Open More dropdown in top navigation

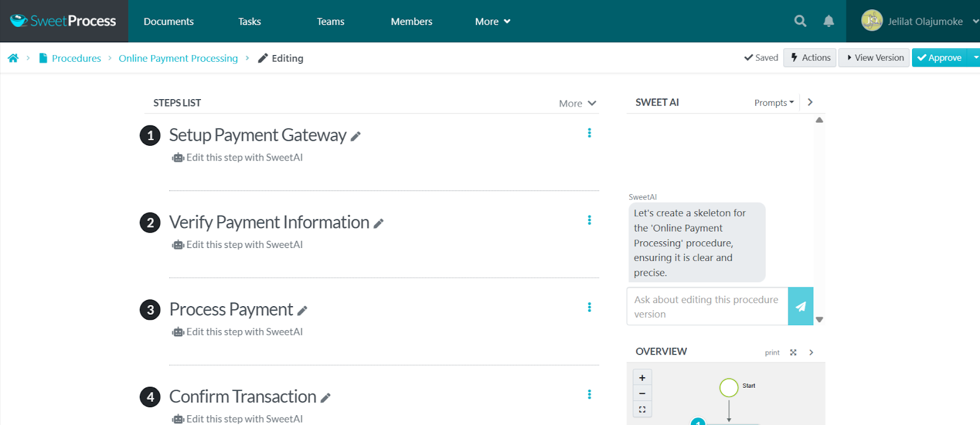[x=492, y=21]
